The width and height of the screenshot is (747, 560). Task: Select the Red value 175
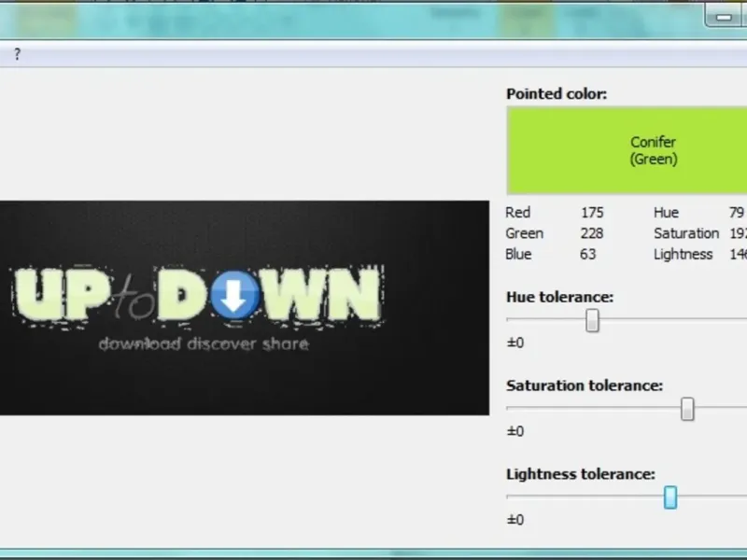coord(592,213)
